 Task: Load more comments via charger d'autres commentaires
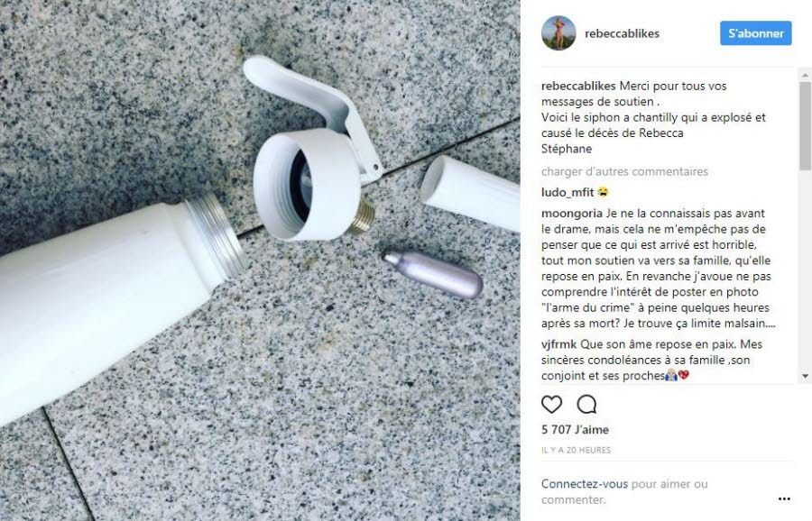pos(624,171)
